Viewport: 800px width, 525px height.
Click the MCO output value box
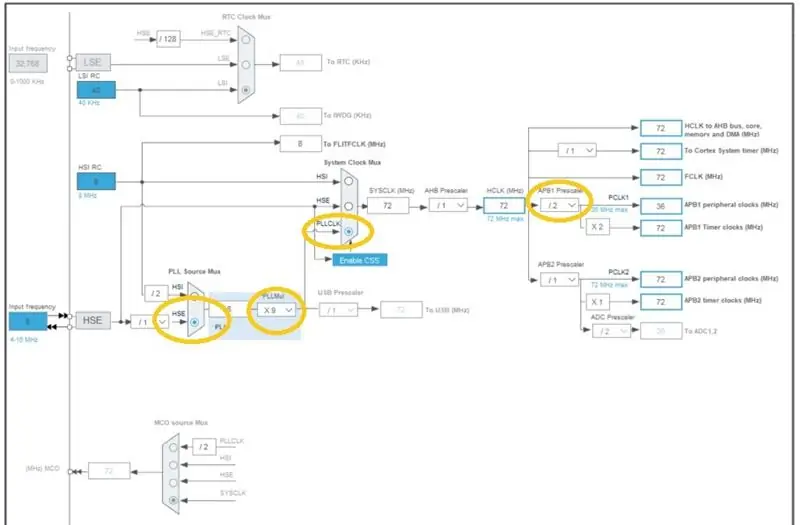(x=109, y=470)
